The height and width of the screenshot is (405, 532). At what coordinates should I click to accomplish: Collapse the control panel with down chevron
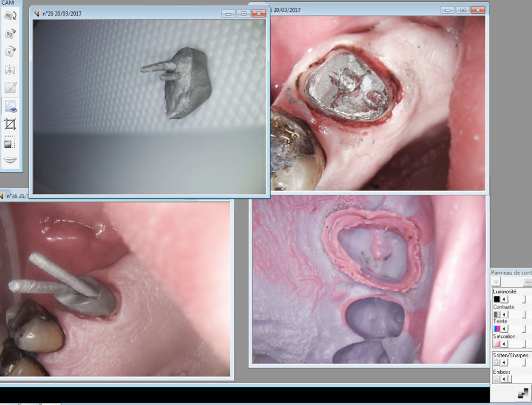point(497,282)
